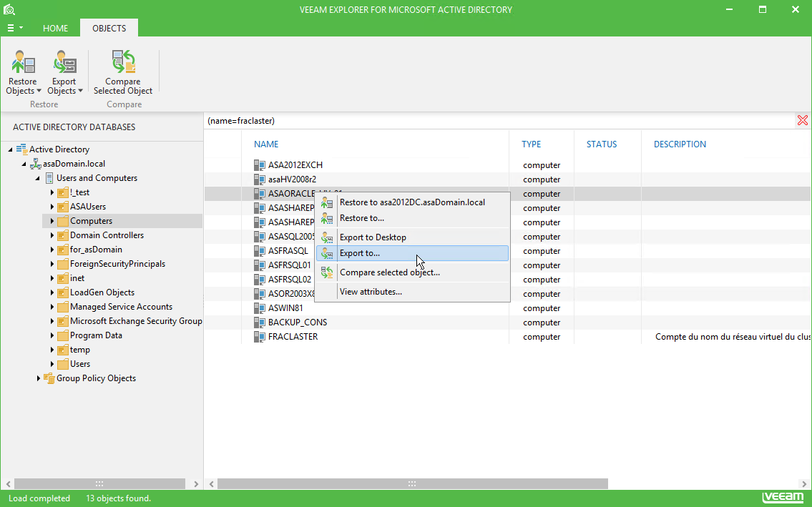
Task: Sort by the STATUS column header
Action: tap(602, 144)
